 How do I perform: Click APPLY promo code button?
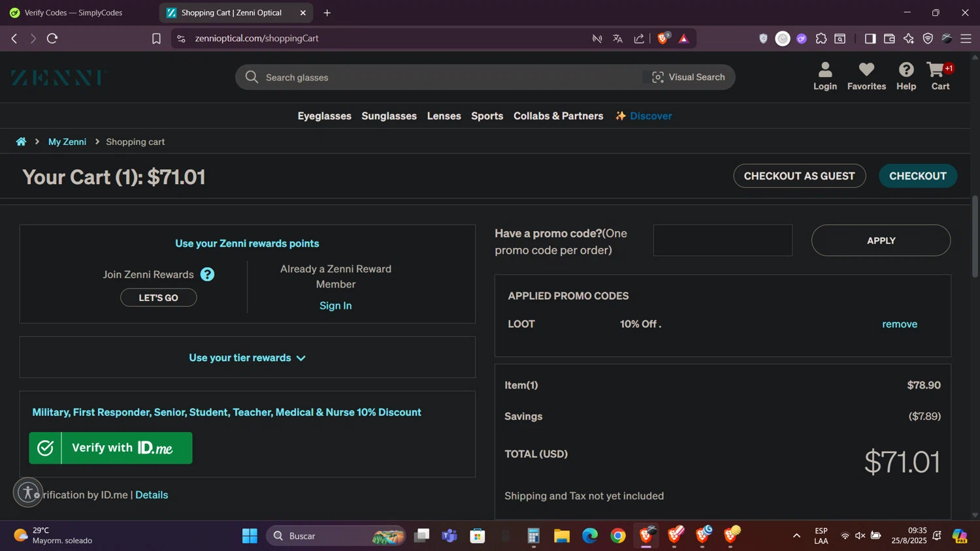click(x=881, y=240)
